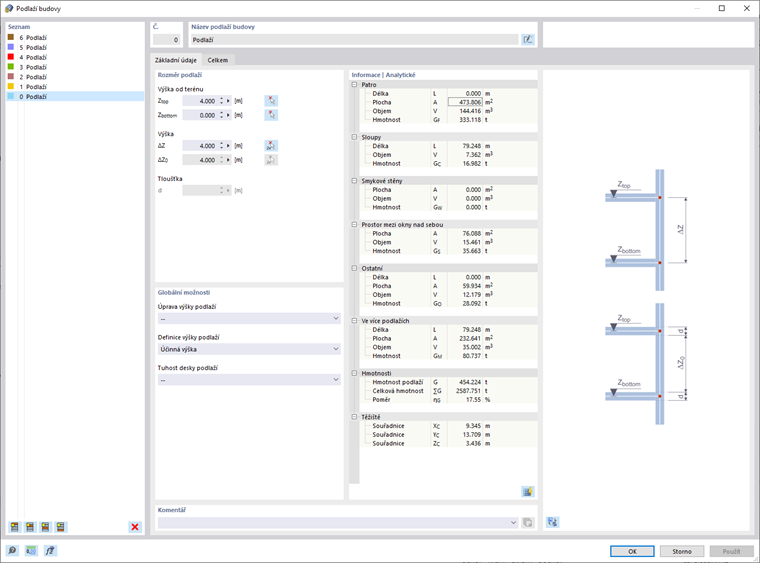Collapse the Hmotnosti section

354,373
